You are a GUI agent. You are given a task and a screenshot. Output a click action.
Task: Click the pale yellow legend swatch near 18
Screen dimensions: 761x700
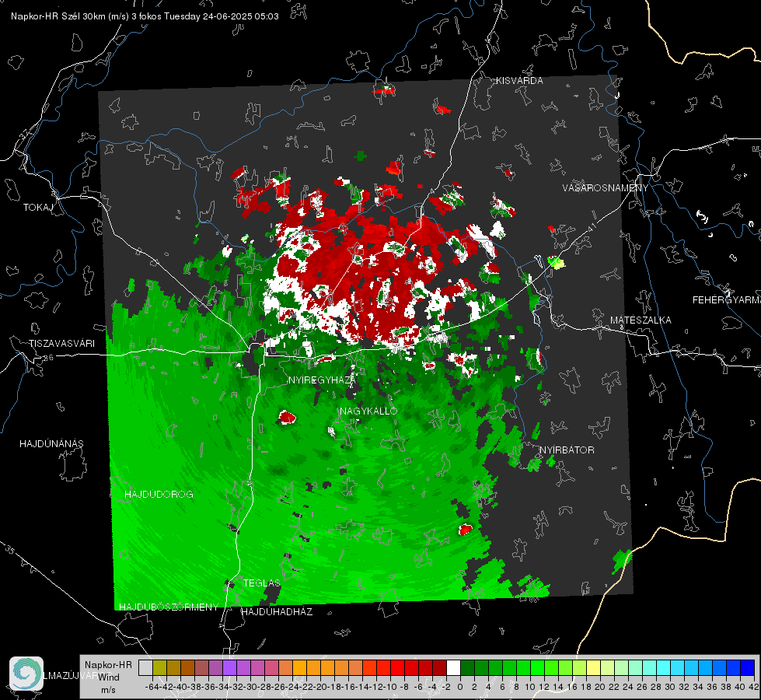click(x=593, y=668)
